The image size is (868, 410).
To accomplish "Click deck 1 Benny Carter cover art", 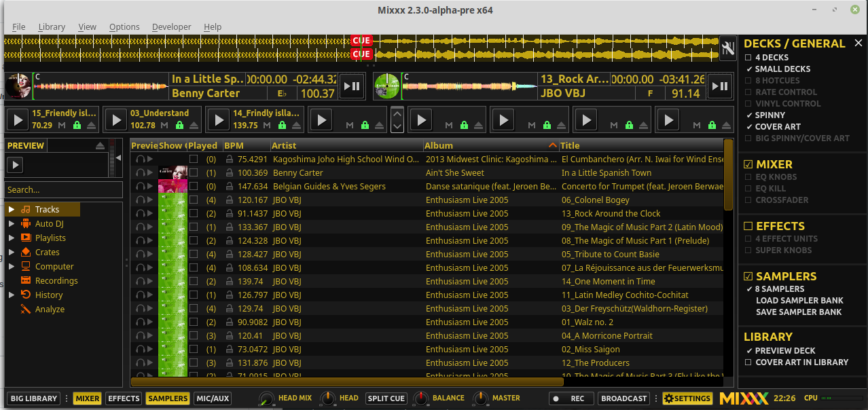I will (x=18, y=86).
